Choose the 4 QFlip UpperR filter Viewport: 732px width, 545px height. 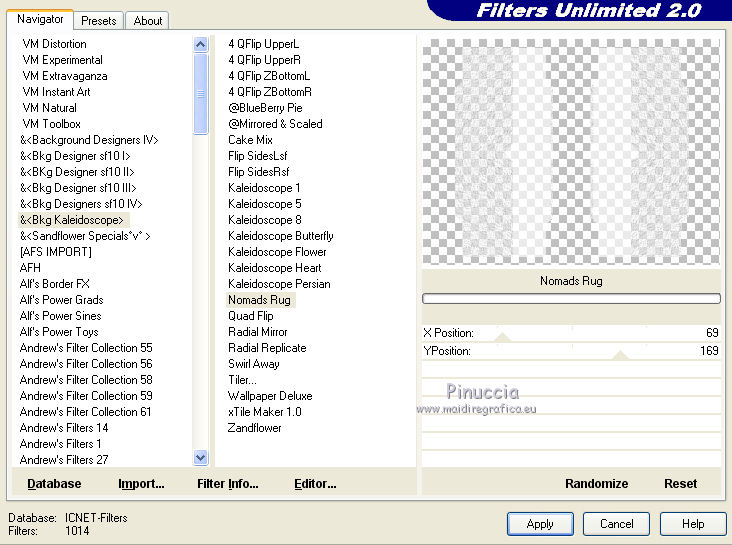pos(265,60)
